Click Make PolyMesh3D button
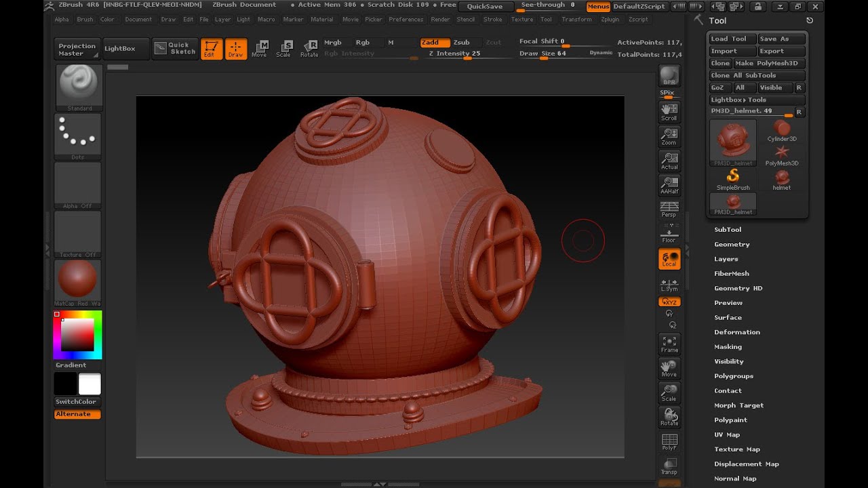868x488 pixels. (769, 63)
